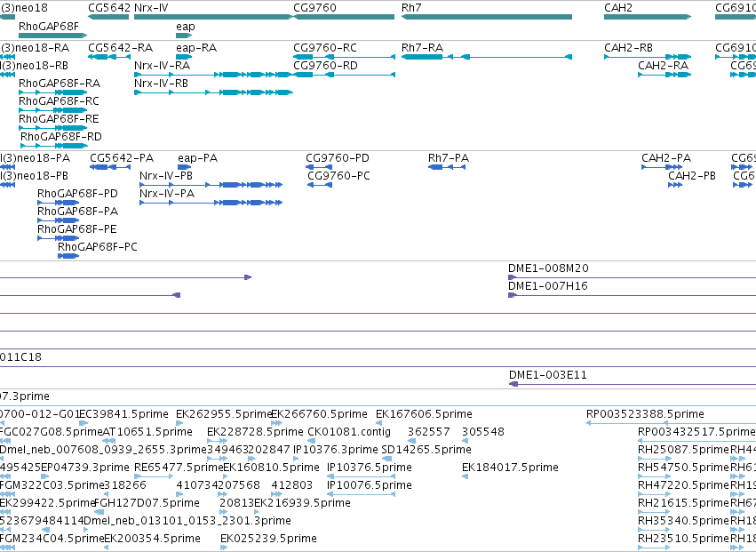Open transcript CG9760-RC

[345, 57]
